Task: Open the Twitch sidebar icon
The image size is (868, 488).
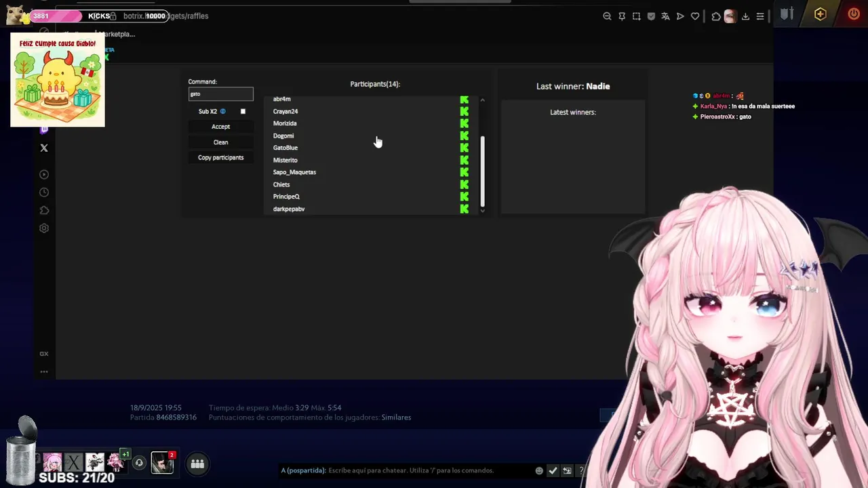Action: (44, 129)
